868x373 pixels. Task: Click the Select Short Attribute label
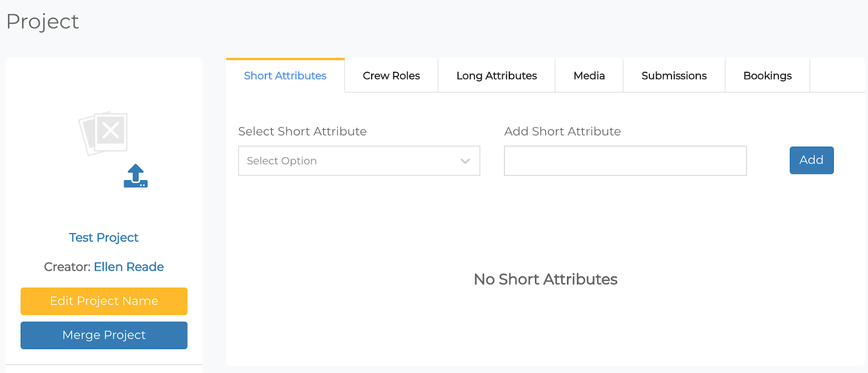click(302, 131)
